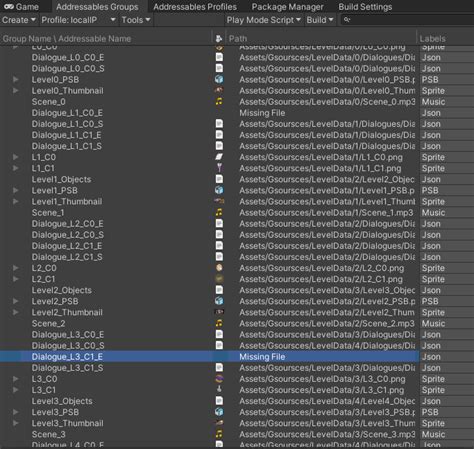Open the Profile: localIP dropdown
Viewport: 474px width, 449px height.
[78, 20]
